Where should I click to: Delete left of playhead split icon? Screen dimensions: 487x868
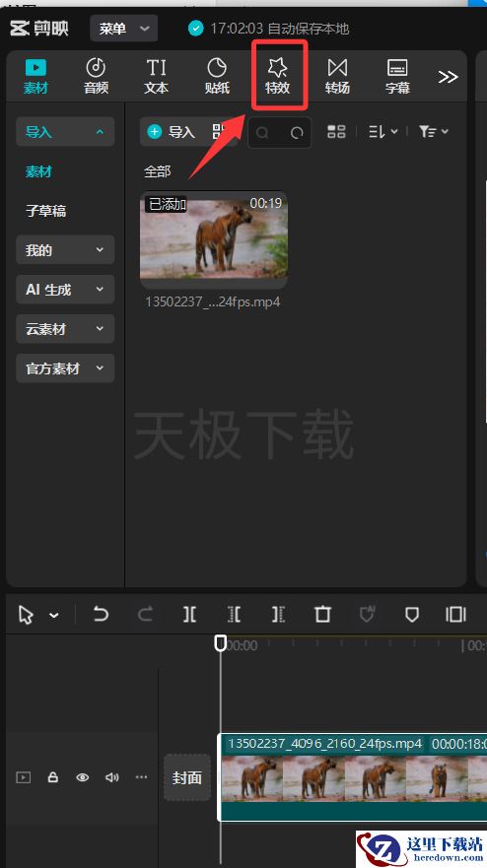[234, 614]
